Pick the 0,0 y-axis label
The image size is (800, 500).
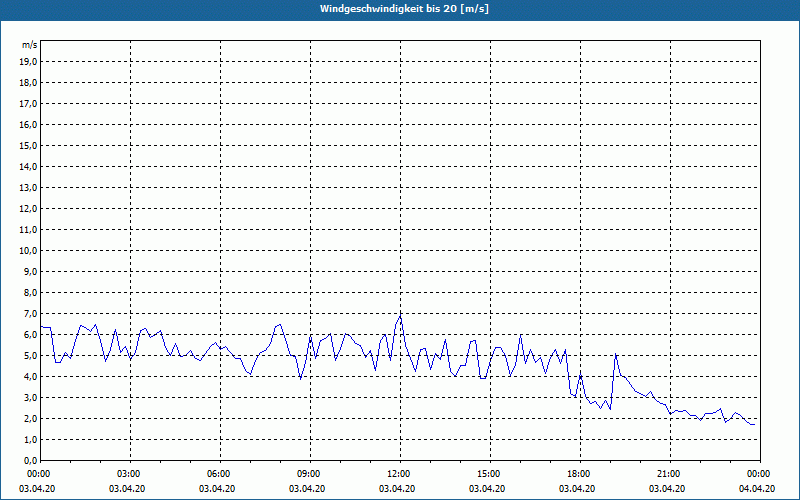31,460
